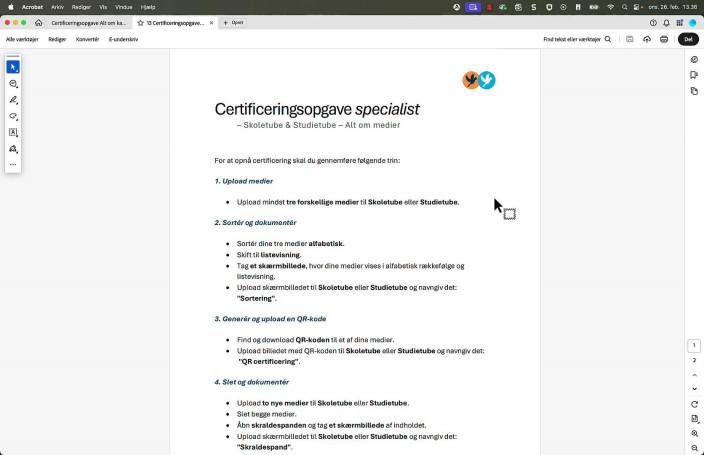Open the apps grid launcher
This screenshot has width=704, height=455.
point(679,23)
